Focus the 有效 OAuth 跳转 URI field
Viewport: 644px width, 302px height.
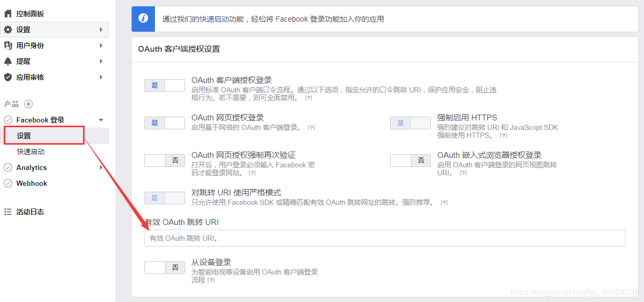coord(385,238)
